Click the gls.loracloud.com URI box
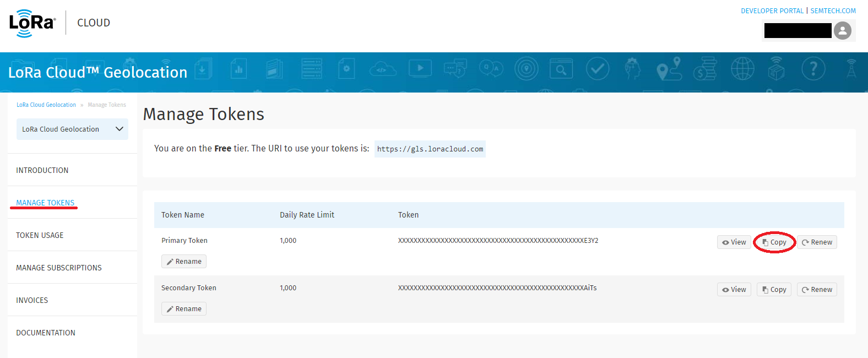The image size is (868, 358). (430, 149)
